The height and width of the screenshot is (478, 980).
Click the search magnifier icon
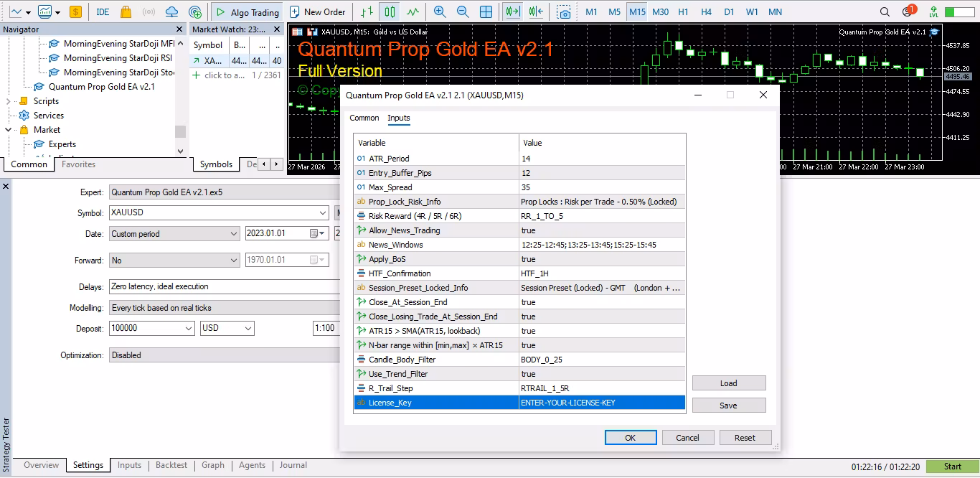(885, 12)
